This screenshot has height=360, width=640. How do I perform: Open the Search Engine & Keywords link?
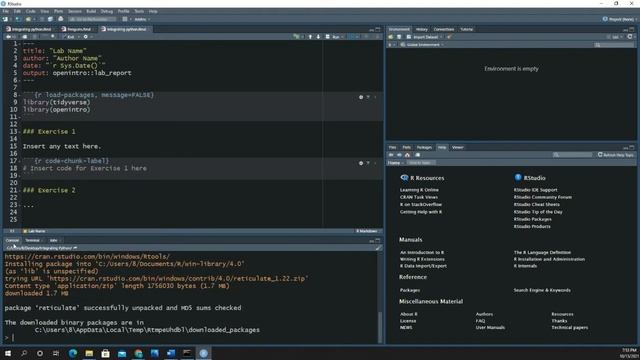(x=542, y=290)
